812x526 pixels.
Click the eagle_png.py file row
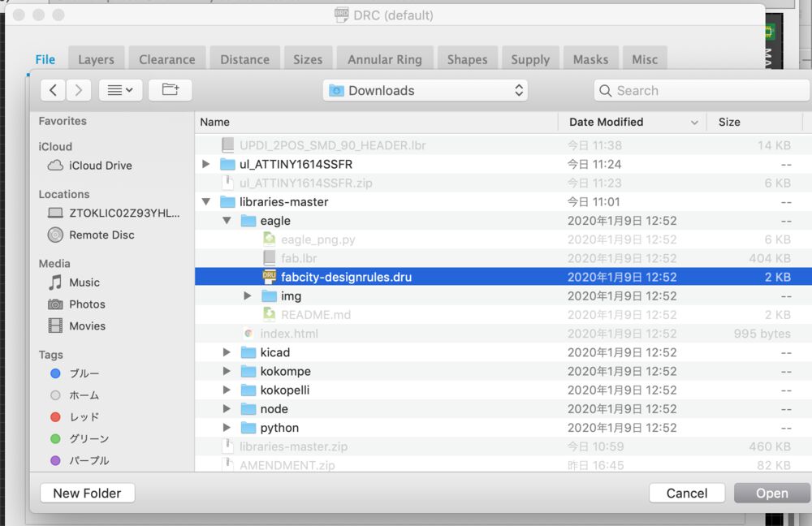click(x=503, y=239)
